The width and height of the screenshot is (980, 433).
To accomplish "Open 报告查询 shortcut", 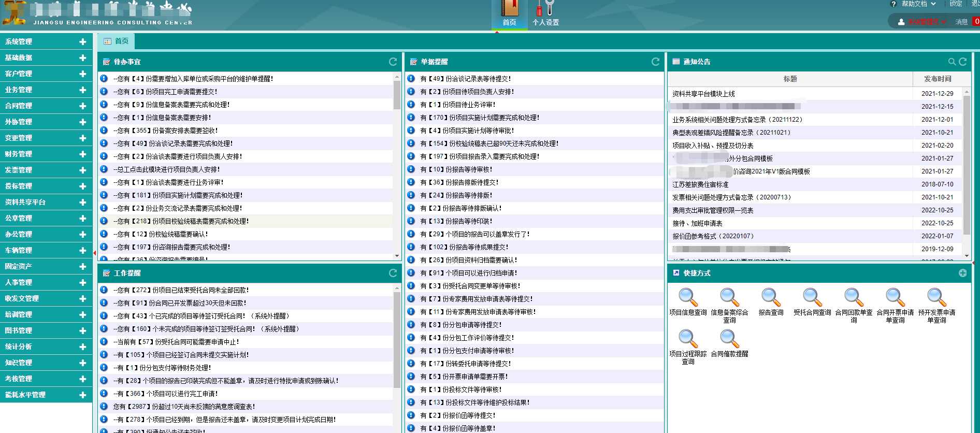I will (x=771, y=302).
